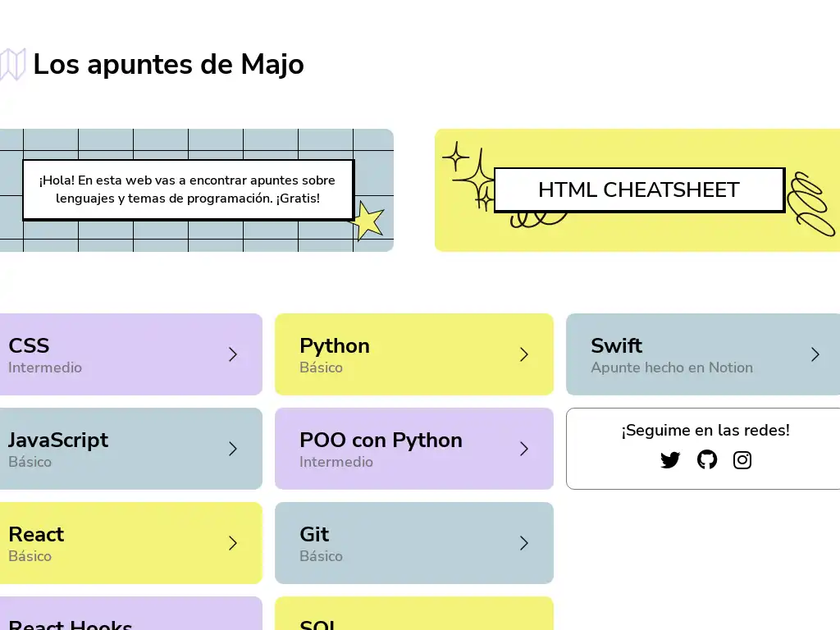Open the SQL card
The width and height of the screenshot is (840, 630).
click(414, 614)
